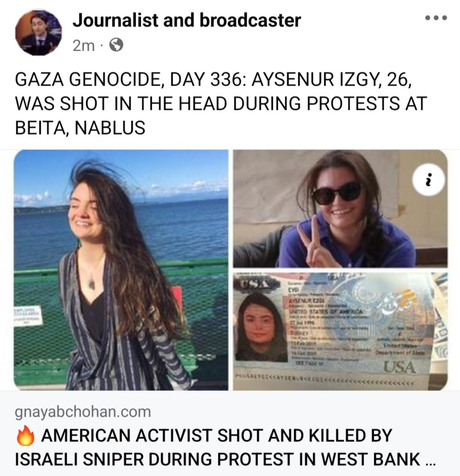The width and height of the screenshot is (460, 476).
Task: Open the post options three-dot menu
Action: (436, 18)
